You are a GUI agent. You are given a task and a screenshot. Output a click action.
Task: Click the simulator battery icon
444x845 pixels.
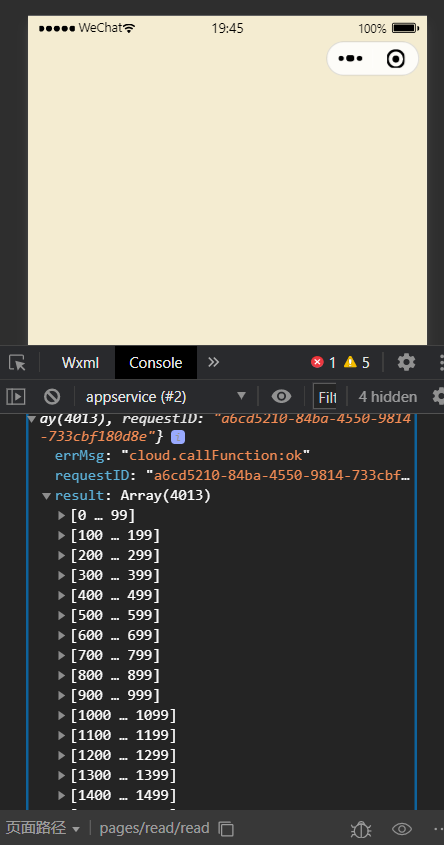(405, 28)
